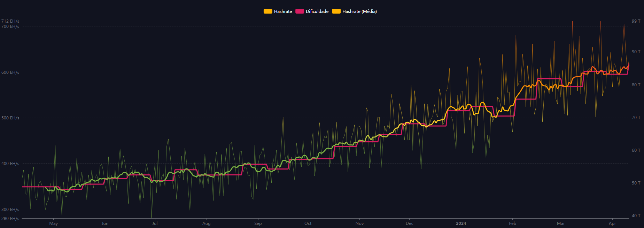This screenshot has height=228, width=644.
Task: Click the 500 EH/s left axis label
Action: click(x=10, y=118)
